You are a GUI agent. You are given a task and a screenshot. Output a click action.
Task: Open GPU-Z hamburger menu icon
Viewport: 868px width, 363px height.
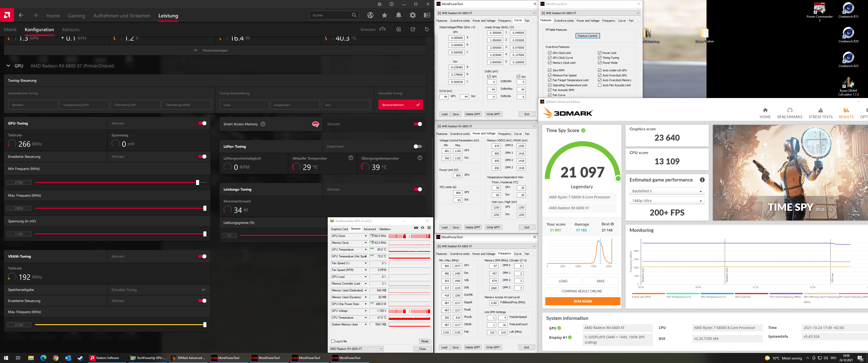[x=429, y=228]
